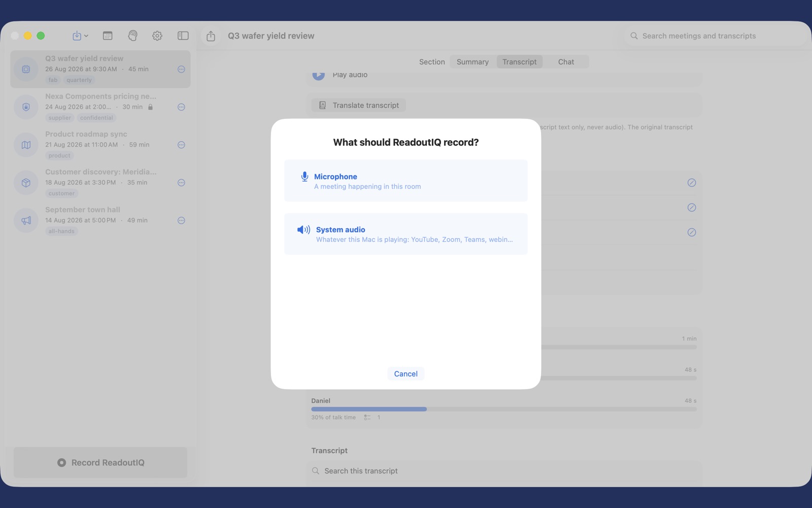Select Product roadmap sync meeting
The height and width of the screenshot is (508, 812).
point(100,145)
